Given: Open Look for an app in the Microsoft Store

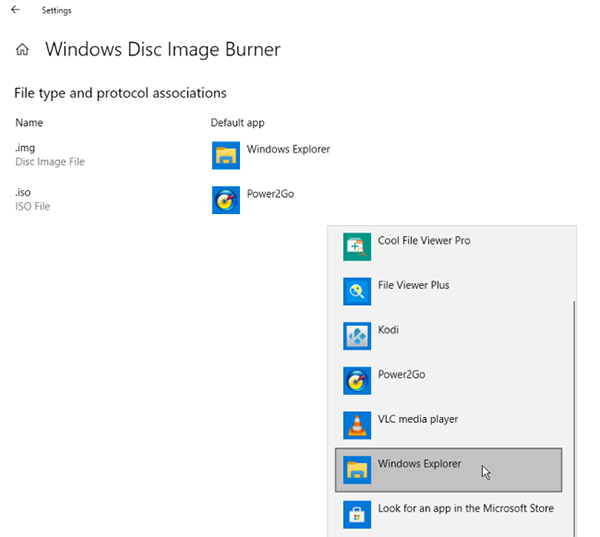Looking at the screenshot, I should tap(448, 515).
